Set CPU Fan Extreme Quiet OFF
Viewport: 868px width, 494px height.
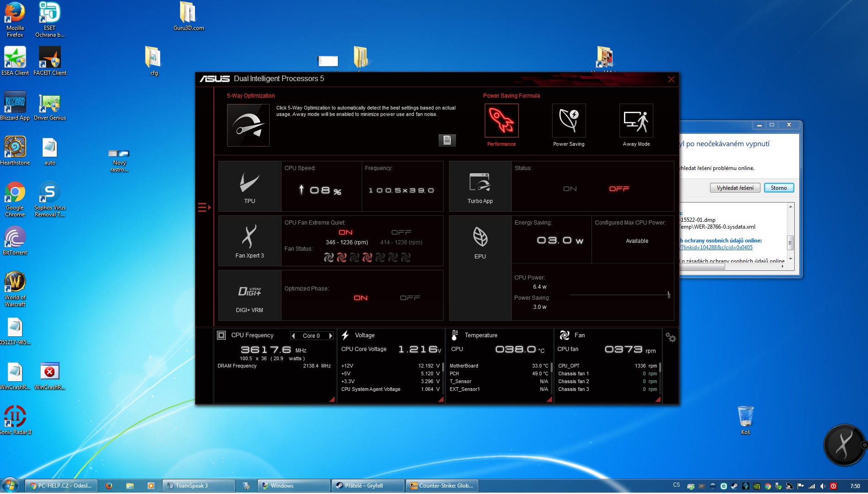(x=401, y=232)
